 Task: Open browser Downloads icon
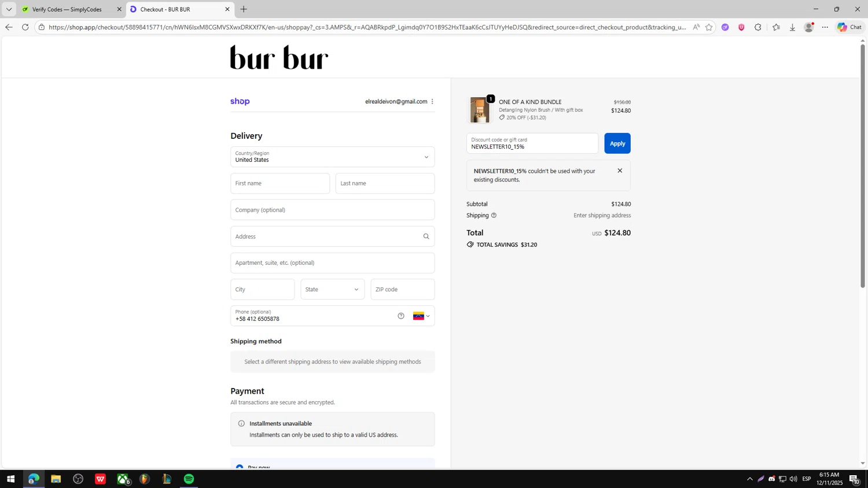click(x=792, y=27)
